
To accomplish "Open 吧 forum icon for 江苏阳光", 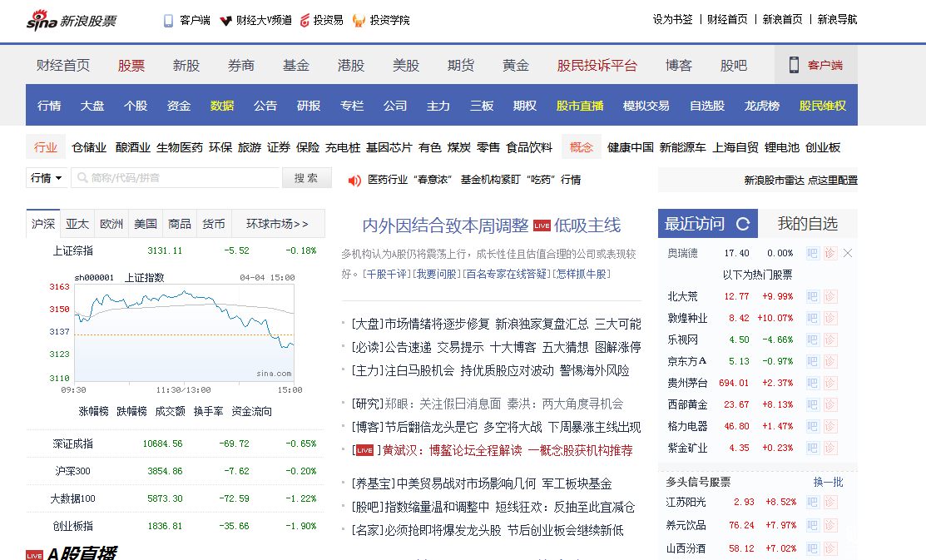I will click(x=813, y=502).
